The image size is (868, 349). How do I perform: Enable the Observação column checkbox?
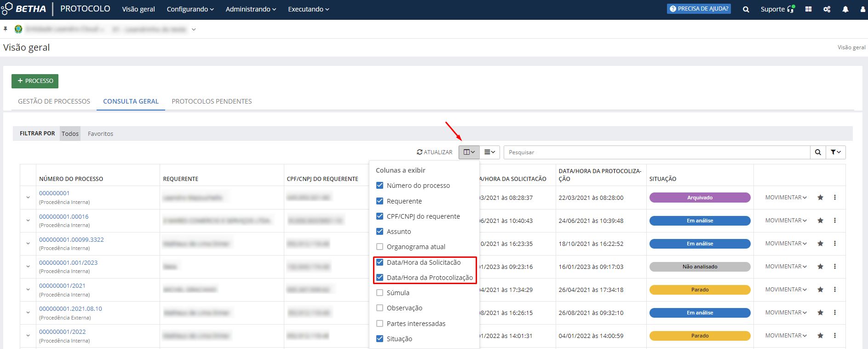coord(380,308)
